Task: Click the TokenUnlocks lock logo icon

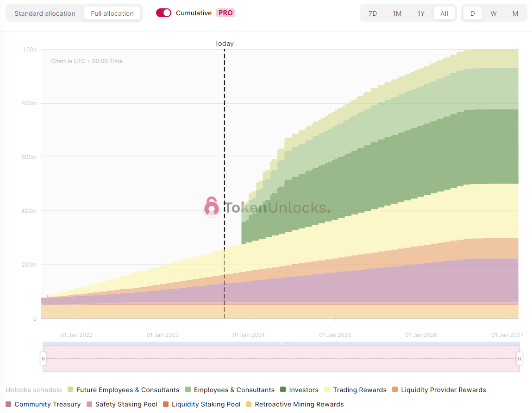Action: (212, 207)
